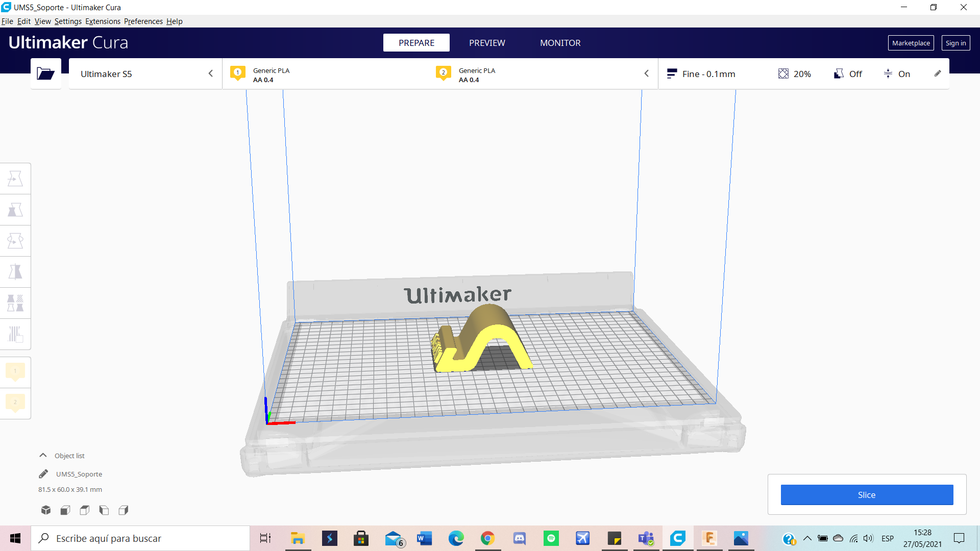Switch to left side view icon
The height and width of the screenshot is (551, 980).
tap(104, 510)
